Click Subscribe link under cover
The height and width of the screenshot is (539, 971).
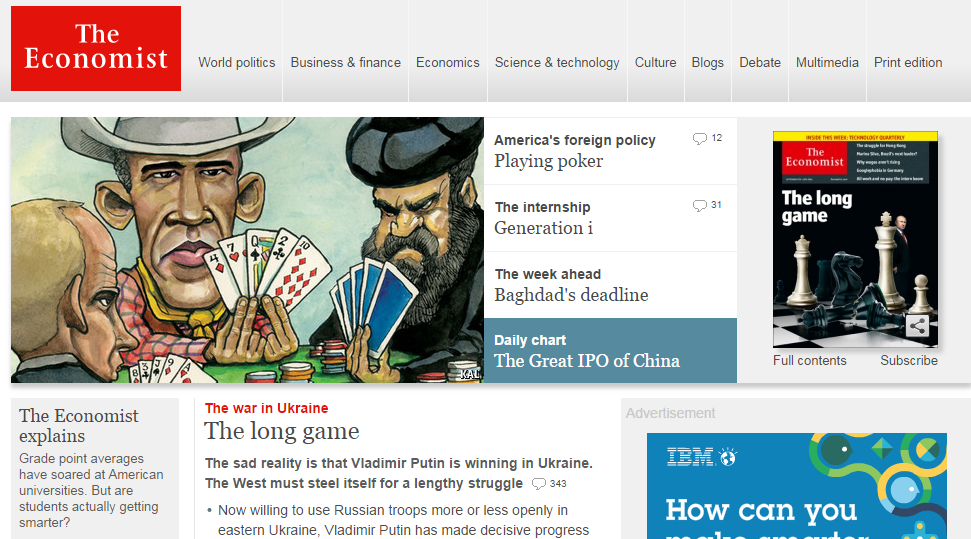pos(909,361)
